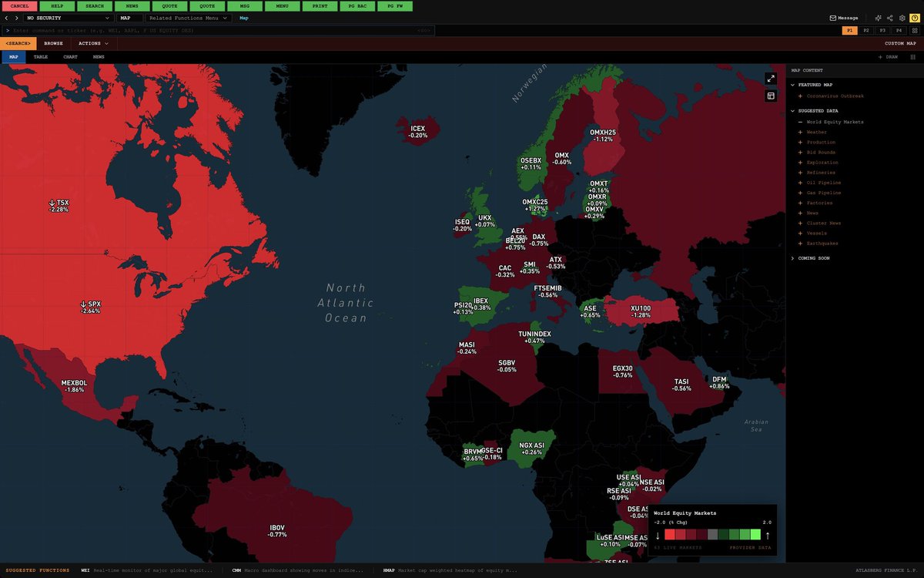Click the sparkle AI assistant icon

coord(879,18)
